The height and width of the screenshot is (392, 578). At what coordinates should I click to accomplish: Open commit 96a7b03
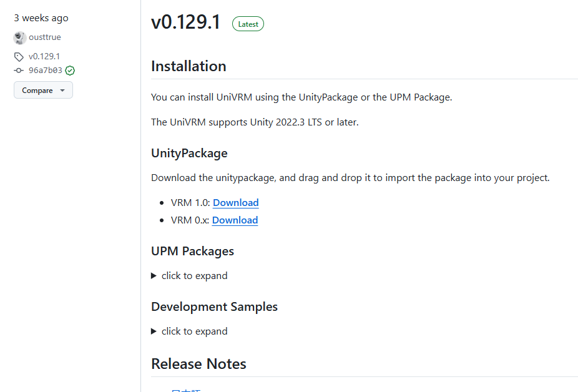(46, 71)
